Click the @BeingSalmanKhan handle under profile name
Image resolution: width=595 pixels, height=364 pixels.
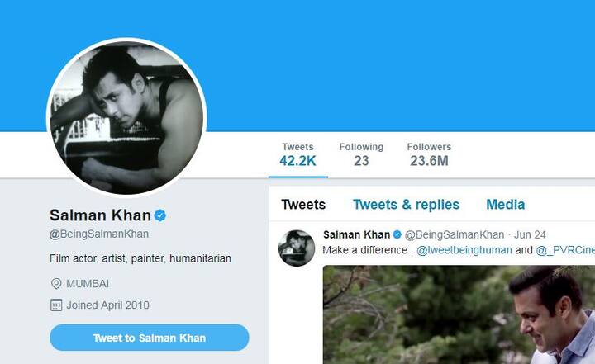[99, 234]
